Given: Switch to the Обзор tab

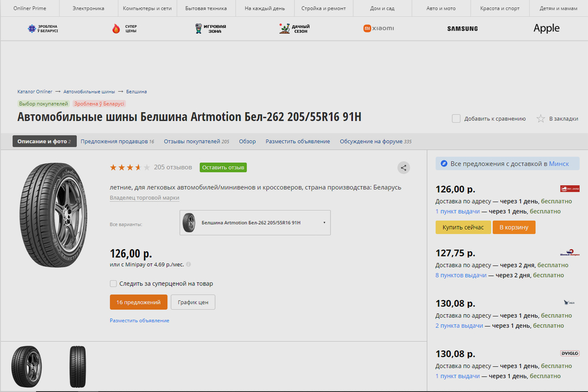Looking at the screenshot, I should [247, 141].
